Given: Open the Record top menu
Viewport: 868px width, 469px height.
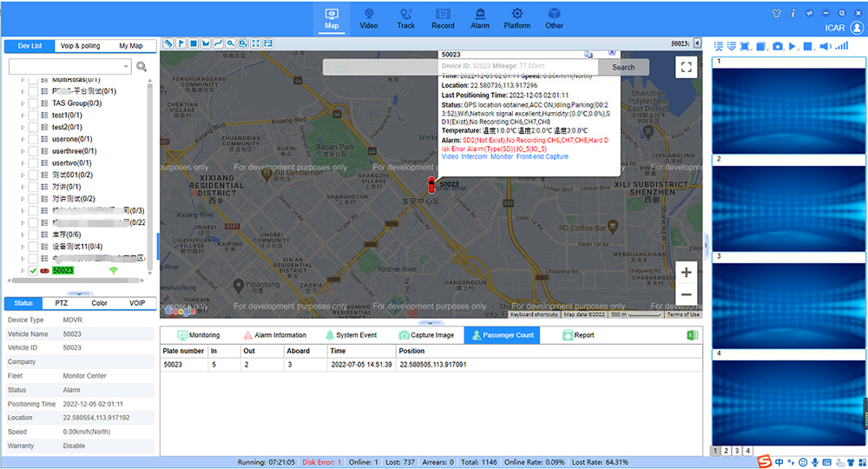Looking at the screenshot, I should [443, 19].
